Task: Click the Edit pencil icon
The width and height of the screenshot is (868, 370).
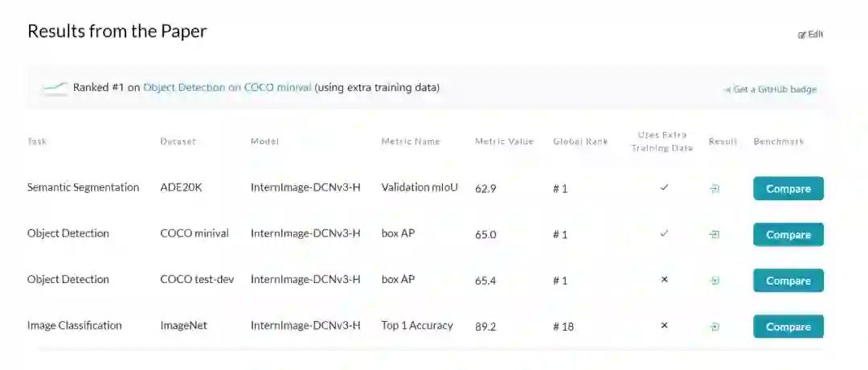Action: tap(802, 35)
